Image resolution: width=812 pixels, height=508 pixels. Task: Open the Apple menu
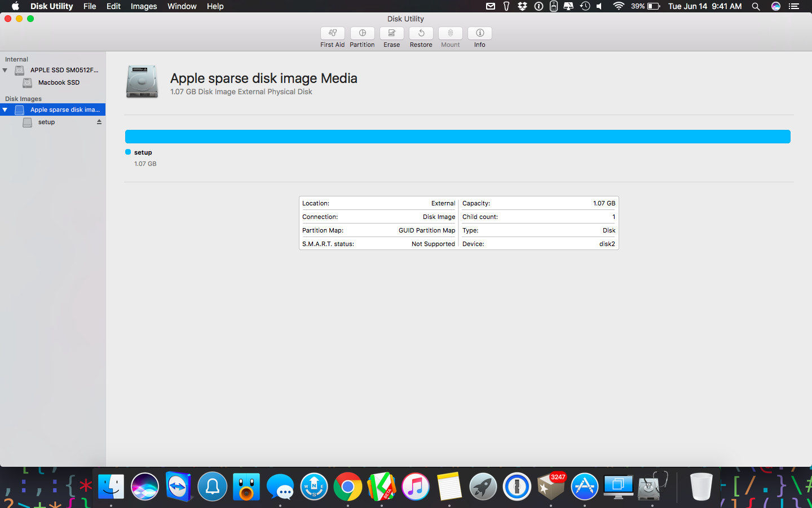[x=15, y=6]
